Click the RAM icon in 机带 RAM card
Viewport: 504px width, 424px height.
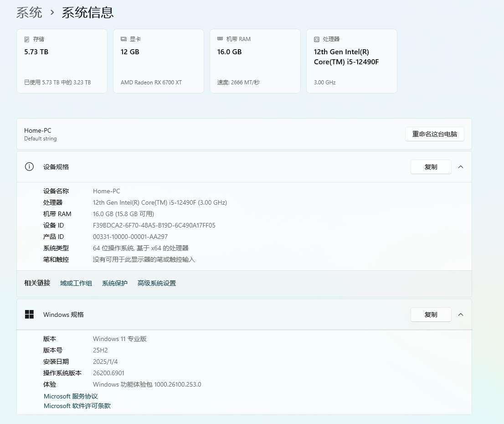click(x=220, y=39)
